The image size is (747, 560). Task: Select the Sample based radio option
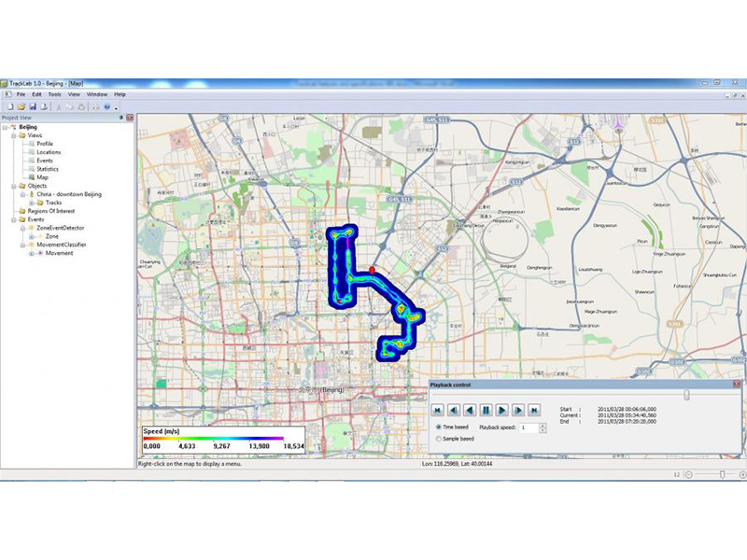(x=440, y=438)
